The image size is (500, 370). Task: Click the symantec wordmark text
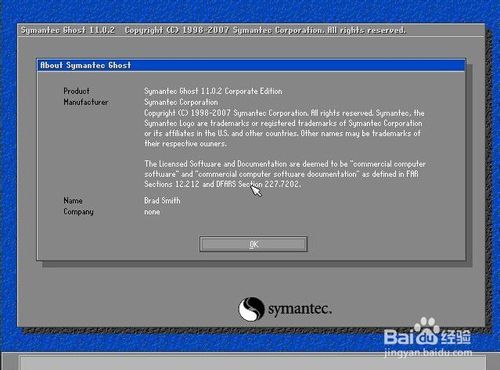[x=300, y=309]
